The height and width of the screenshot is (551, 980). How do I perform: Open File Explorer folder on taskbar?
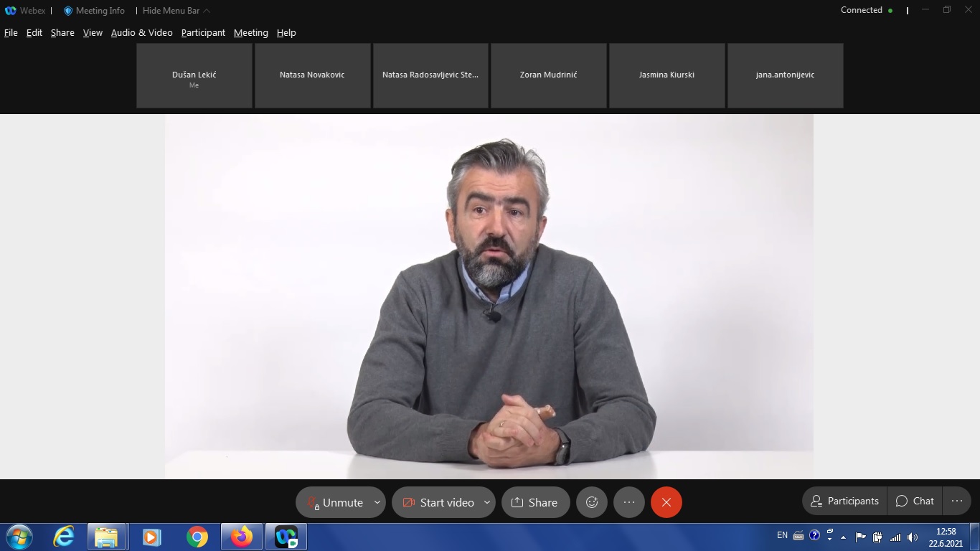coord(106,537)
